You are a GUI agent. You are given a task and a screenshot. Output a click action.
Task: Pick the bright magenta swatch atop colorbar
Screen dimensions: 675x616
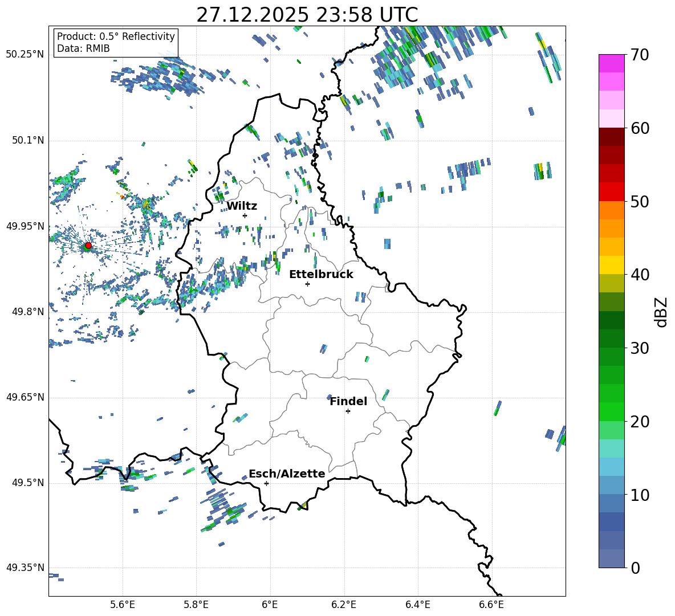612,63
